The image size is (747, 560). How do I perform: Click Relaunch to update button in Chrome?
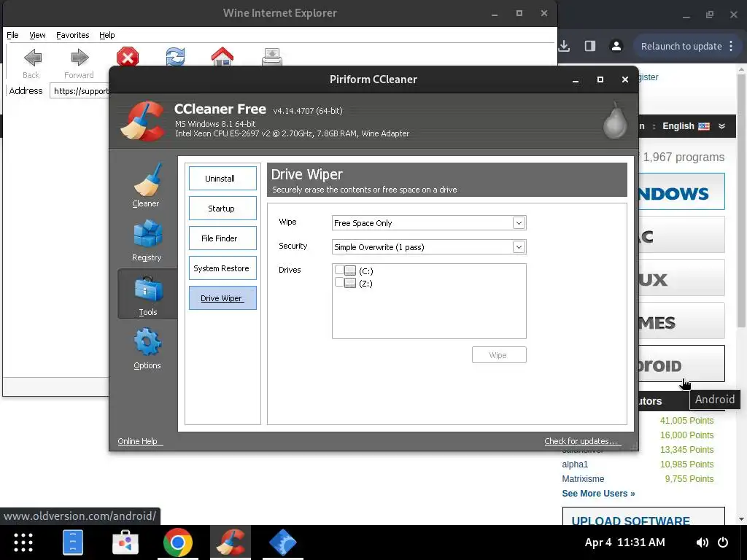[x=681, y=46]
